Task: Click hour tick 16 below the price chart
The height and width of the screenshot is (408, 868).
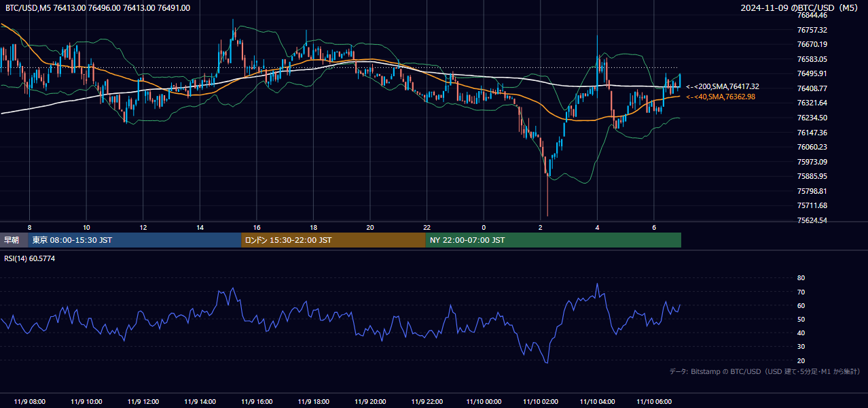Action: [257, 226]
